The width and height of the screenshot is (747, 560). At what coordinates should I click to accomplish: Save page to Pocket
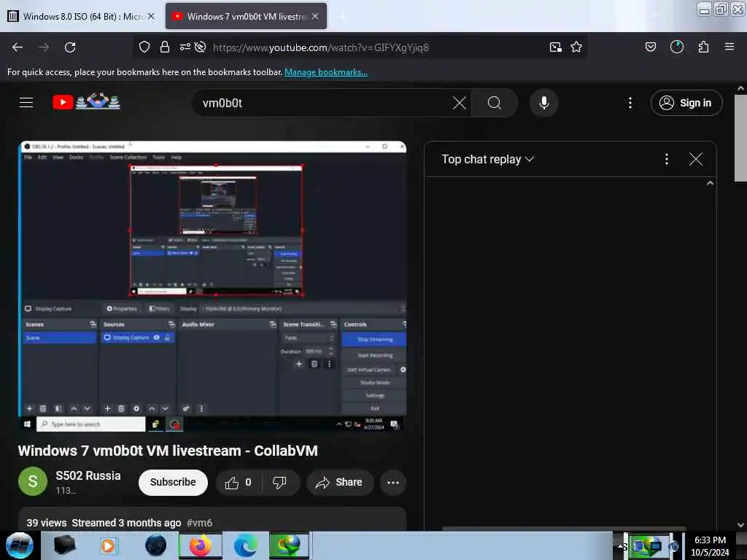pyautogui.click(x=651, y=47)
